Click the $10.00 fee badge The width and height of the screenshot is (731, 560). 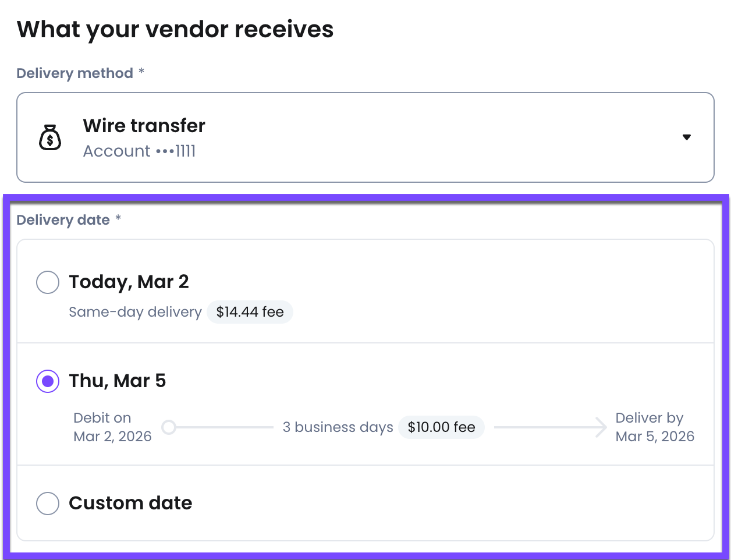click(x=442, y=427)
